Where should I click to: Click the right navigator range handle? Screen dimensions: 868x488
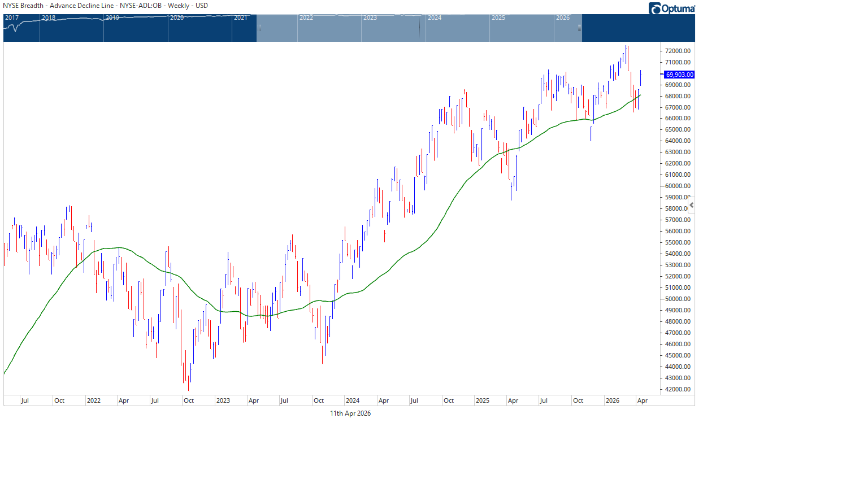point(579,27)
